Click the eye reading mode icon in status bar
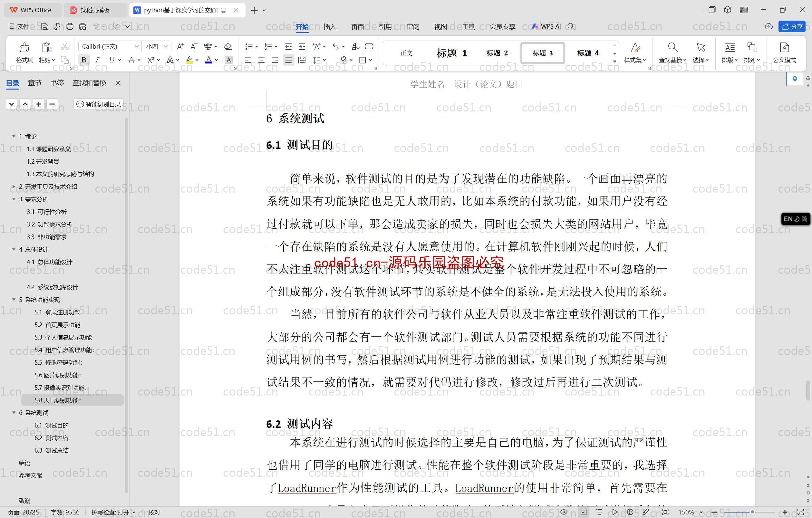Viewport: 812px width, 518px height. point(564,512)
